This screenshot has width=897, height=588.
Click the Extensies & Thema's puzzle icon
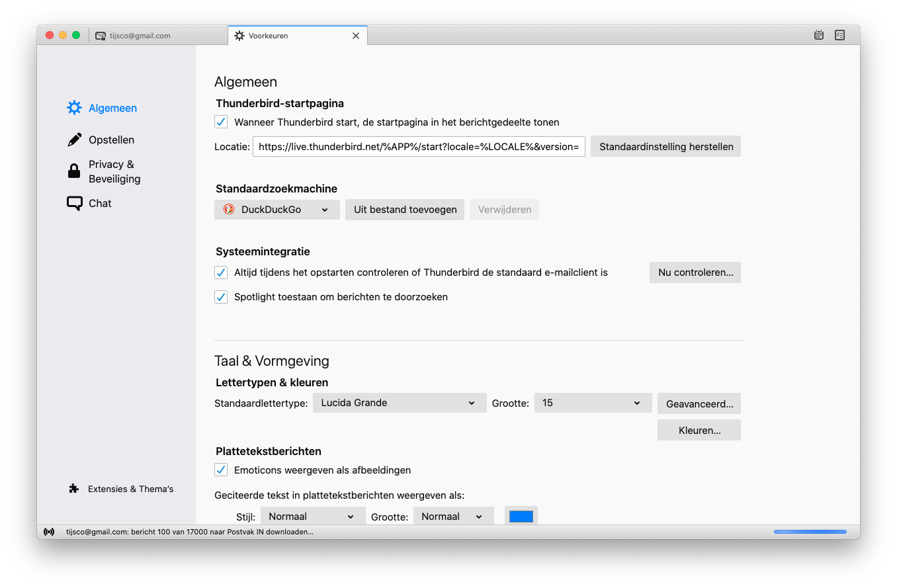pyautogui.click(x=74, y=489)
